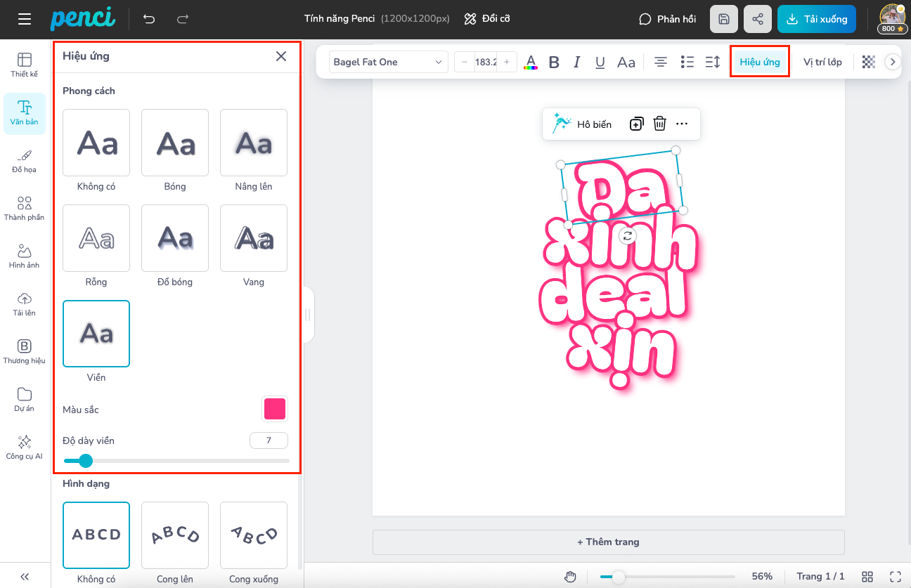911x588 pixels.
Task: Open the share icon button
Action: point(757,19)
